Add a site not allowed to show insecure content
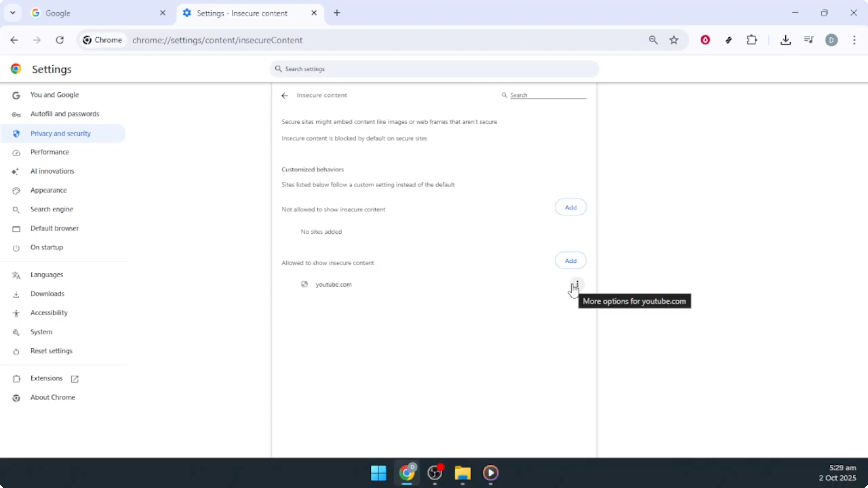 (x=571, y=207)
